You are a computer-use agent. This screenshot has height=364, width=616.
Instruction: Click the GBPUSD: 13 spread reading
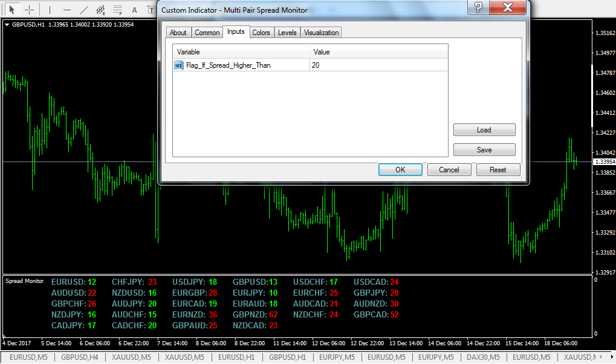click(255, 282)
